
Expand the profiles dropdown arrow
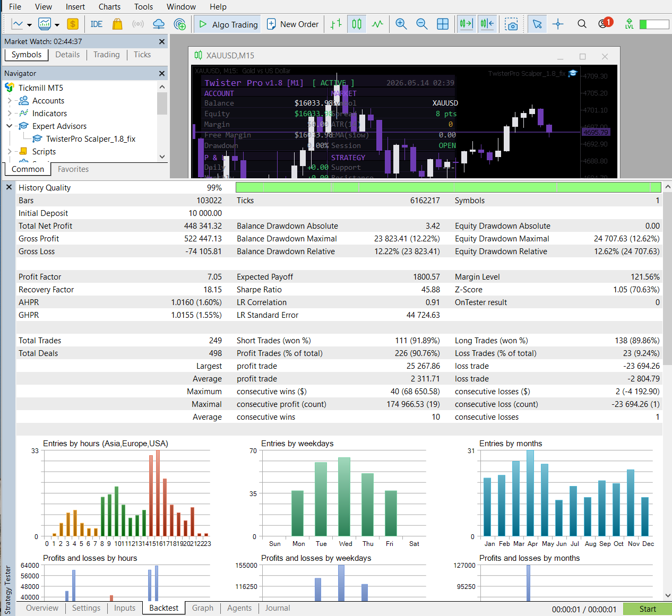(x=57, y=24)
